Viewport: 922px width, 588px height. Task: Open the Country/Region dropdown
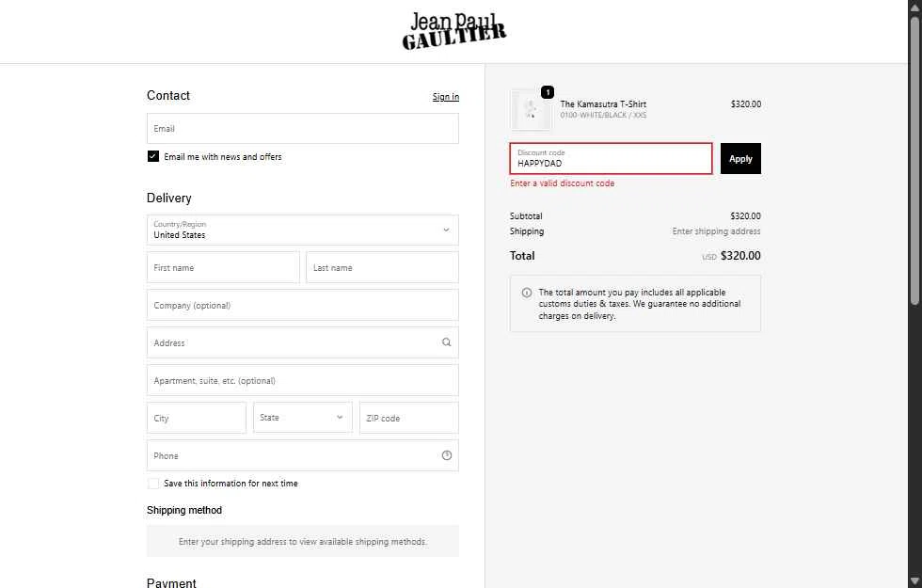302,230
